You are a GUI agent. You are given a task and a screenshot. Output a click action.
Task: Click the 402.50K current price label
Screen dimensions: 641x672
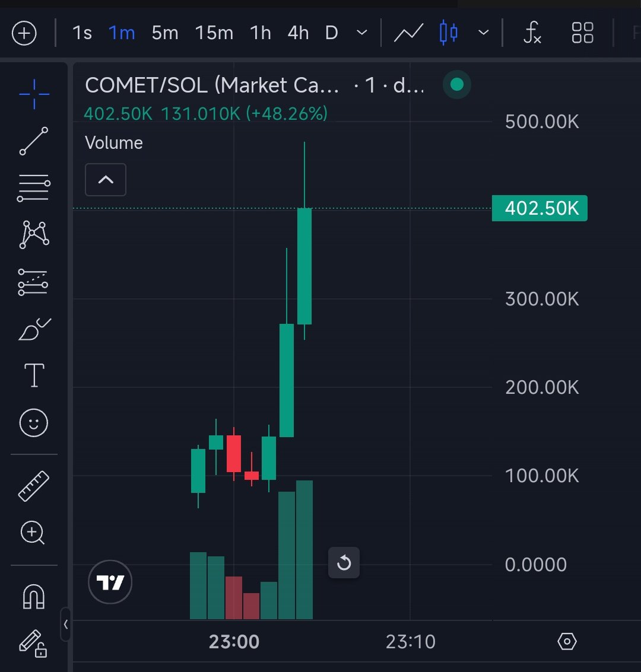[540, 208]
